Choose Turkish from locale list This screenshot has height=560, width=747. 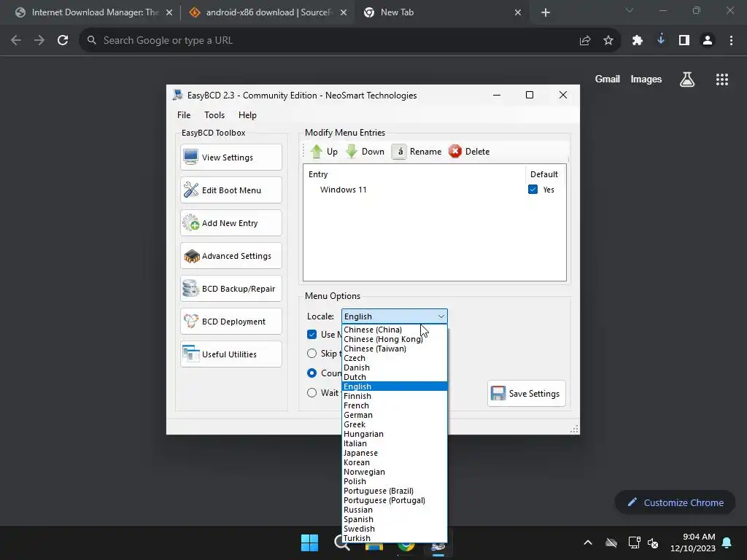pos(395,538)
